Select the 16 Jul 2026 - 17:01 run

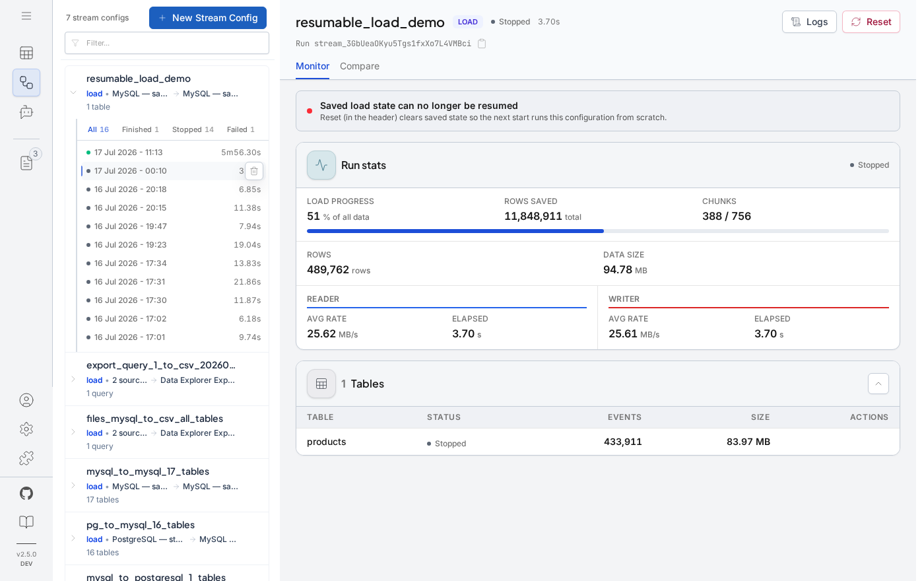point(174,337)
